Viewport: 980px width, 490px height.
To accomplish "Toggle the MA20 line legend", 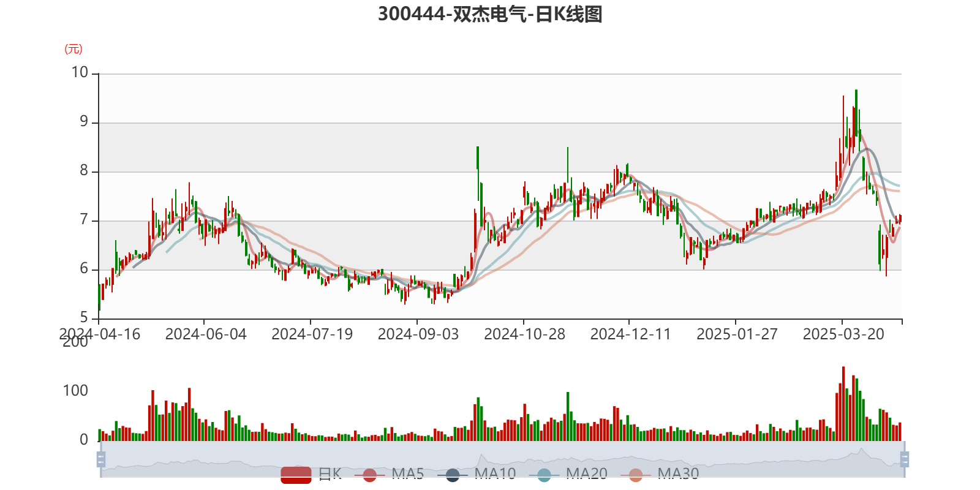I will (x=568, y=474).
